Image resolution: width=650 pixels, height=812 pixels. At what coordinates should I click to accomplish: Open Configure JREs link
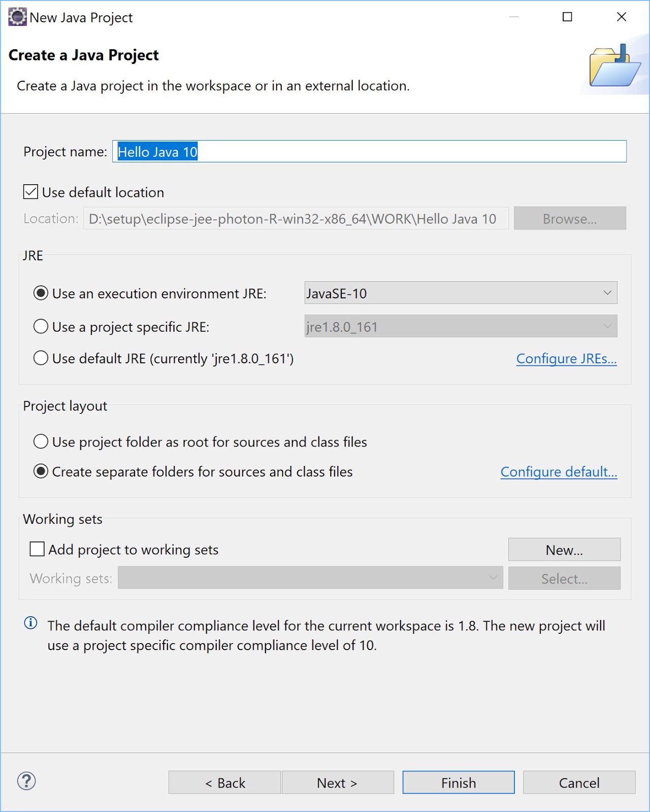pos(567,359)
